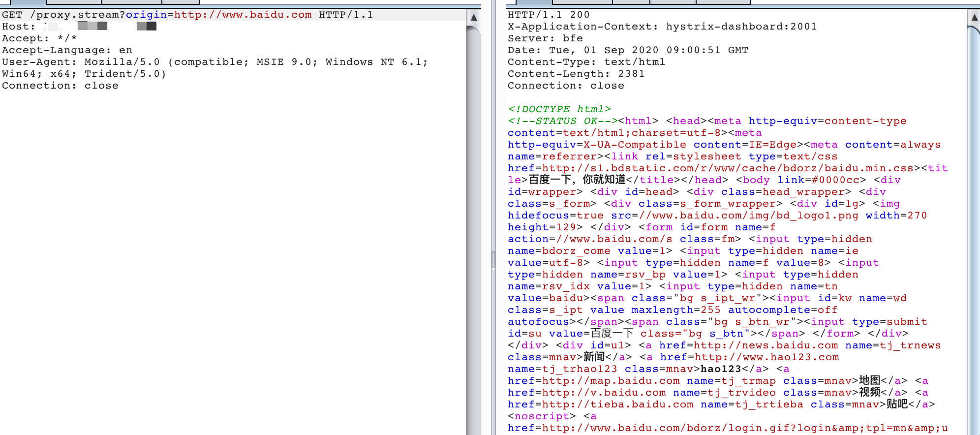980x435 pixels.
Task: Click the green DOCTYPE html declaration
Action: point(559,109)
